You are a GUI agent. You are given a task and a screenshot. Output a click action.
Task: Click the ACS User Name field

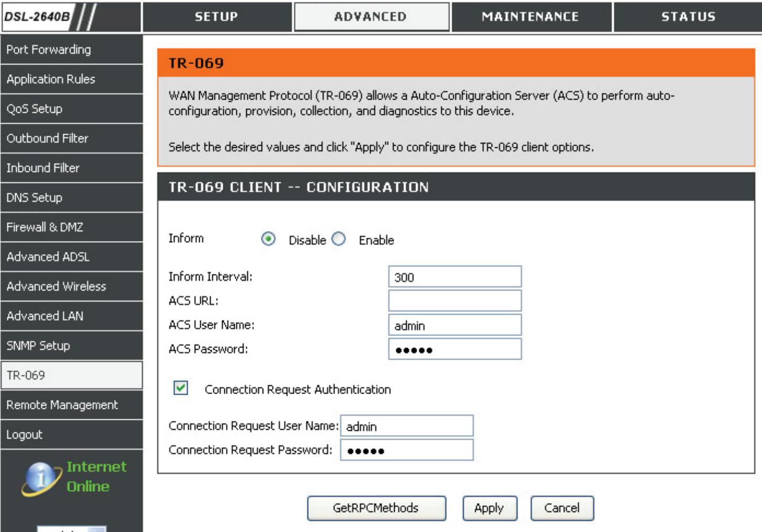(x=454, y=325)
